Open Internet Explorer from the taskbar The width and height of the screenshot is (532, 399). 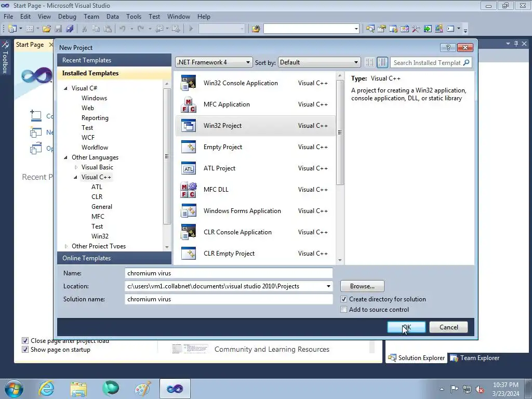(46, 389)
